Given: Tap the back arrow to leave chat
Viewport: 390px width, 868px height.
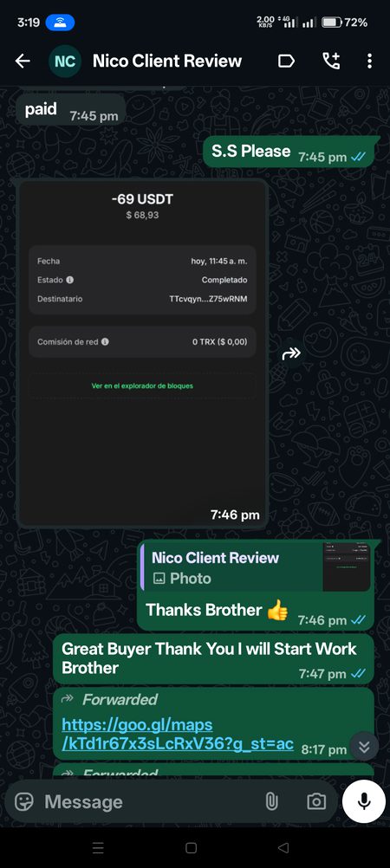Looking at the screenshot, I should 23,61.
